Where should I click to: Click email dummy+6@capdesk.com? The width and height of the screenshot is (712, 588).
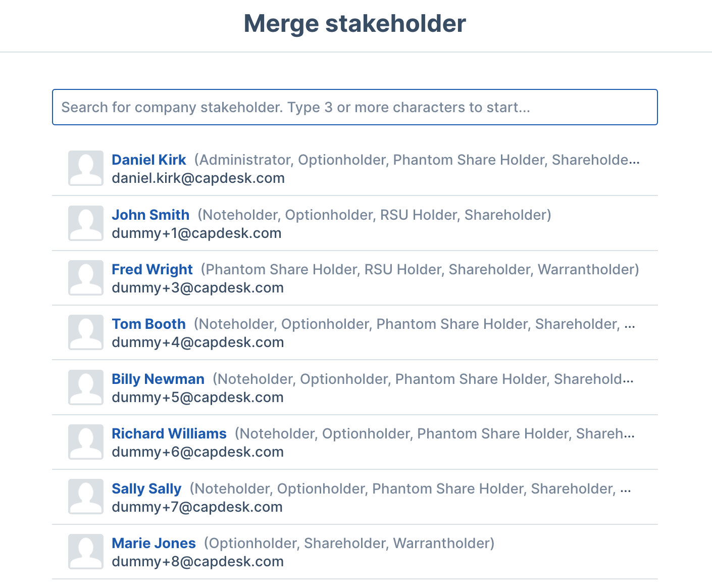(197, 452)
